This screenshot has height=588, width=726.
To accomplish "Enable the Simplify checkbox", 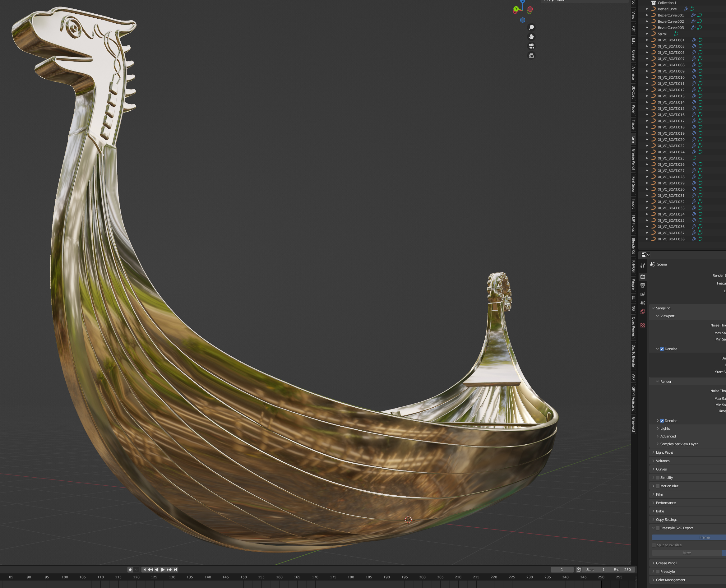I will point(658,478).
